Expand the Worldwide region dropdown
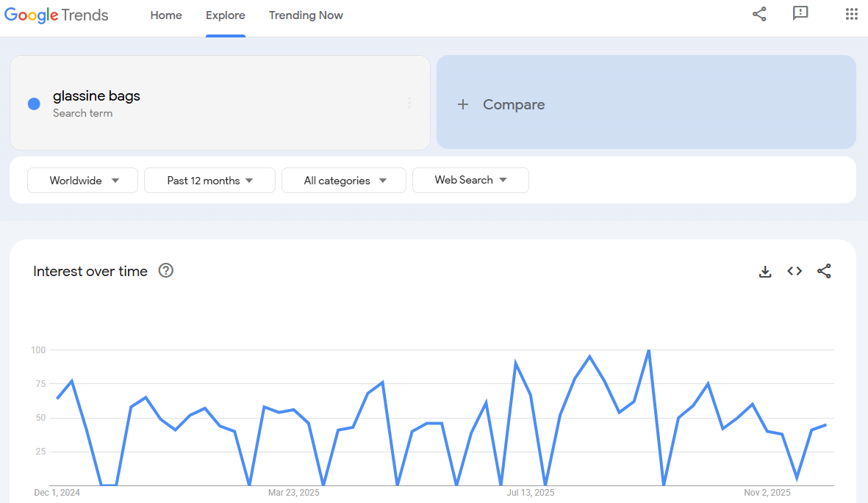The image size is (868, 503). (82, 181)
